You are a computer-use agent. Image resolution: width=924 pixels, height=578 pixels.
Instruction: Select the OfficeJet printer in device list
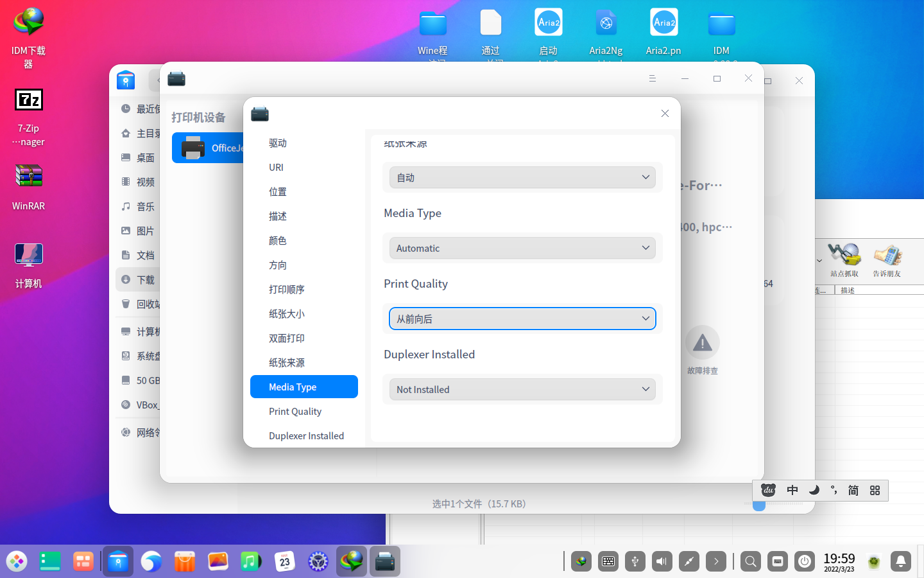208,148
